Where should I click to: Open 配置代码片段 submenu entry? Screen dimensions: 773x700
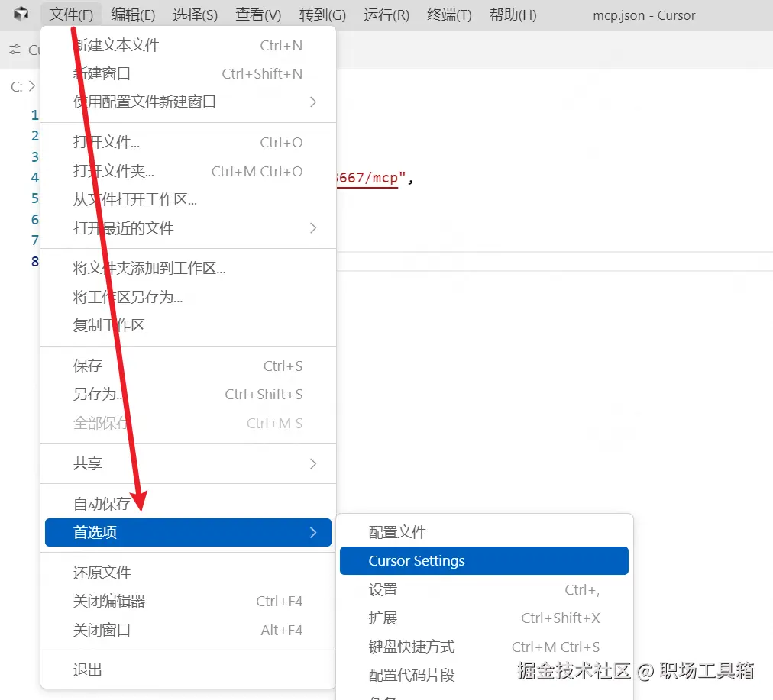(484, 675)
